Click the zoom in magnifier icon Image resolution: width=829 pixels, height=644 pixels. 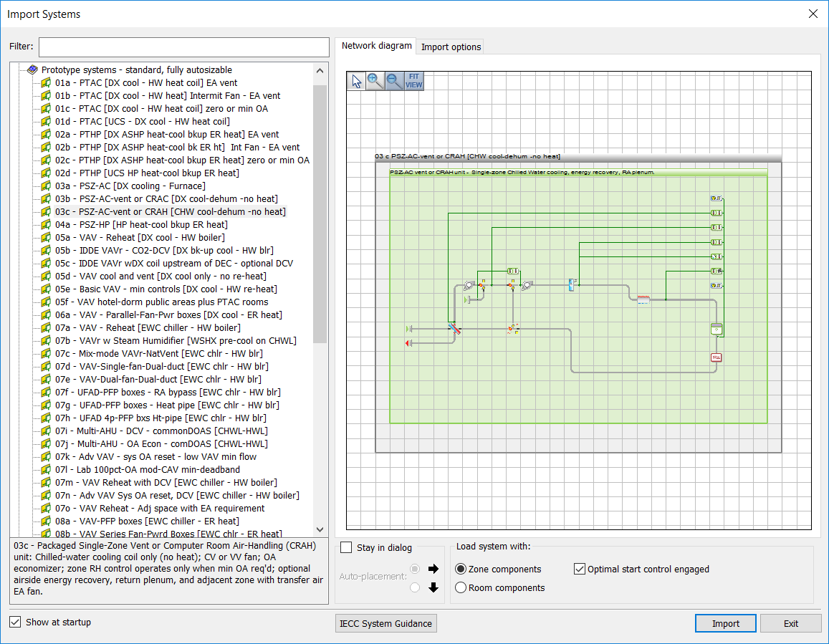pyautogui.click(x=375, y=81)
